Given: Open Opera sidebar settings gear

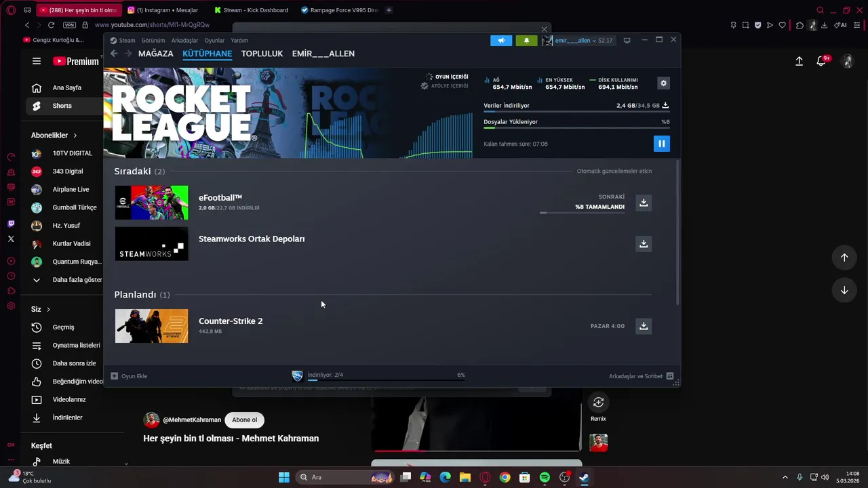Looking at the screenshot, I should 11,306.
